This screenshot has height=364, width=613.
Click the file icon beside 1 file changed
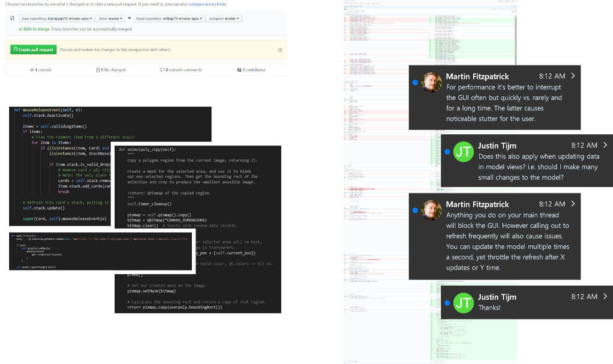(x=98, y=70)
